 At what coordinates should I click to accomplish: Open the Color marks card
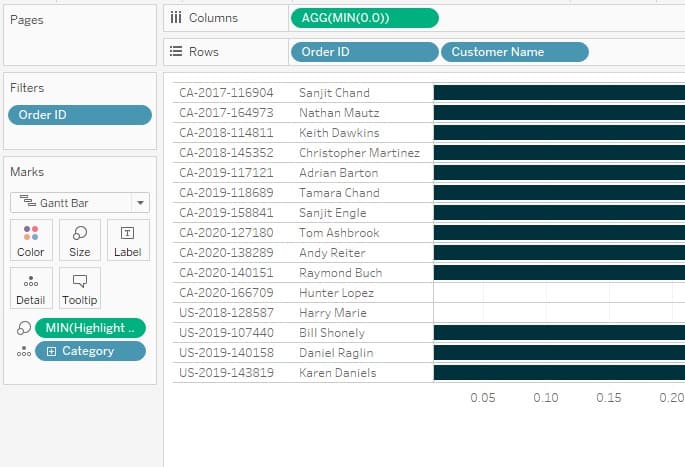pyautogui.click(x=31, y=240)
